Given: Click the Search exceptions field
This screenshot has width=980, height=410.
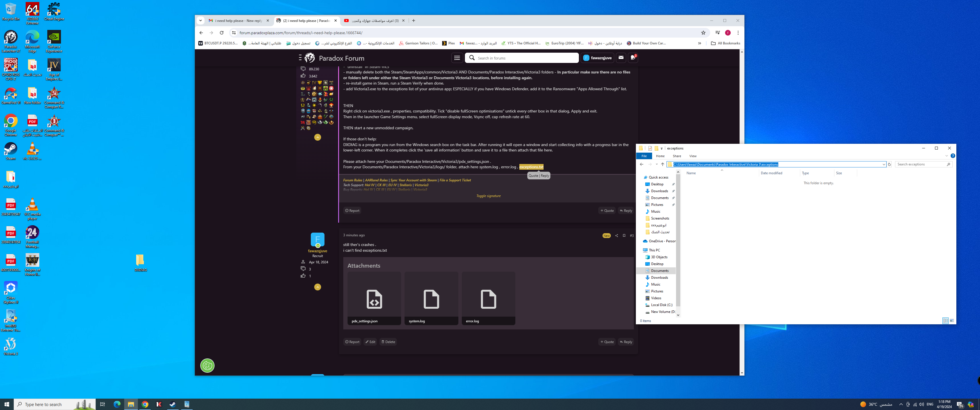Looking at the screenshot, I should pyautogui.click(x=923, y=164).
